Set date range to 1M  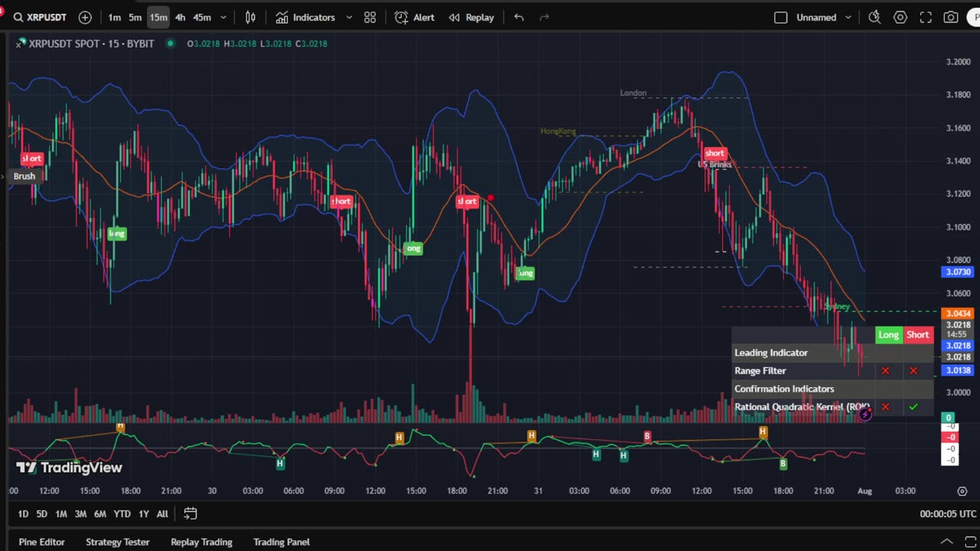[61, 514]
